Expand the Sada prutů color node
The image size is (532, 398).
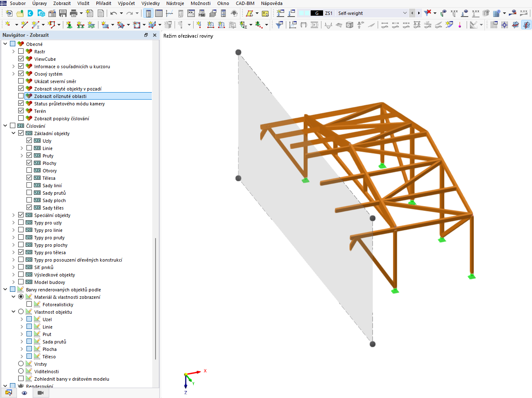22,341
